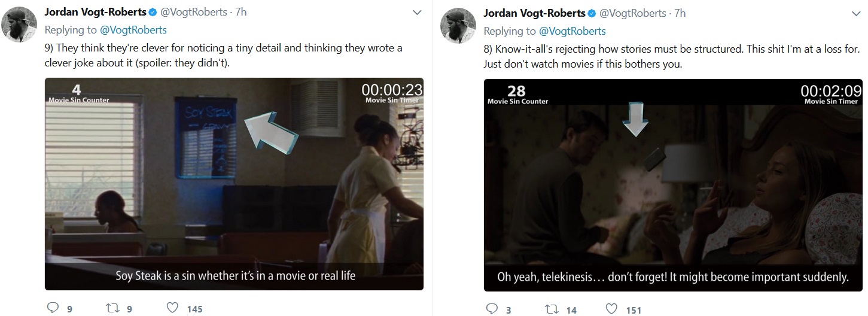Image resolution: width=868 pixels, height=316 pixels.
Task: Open dropdown caret on left tweet
Action: 418,13
